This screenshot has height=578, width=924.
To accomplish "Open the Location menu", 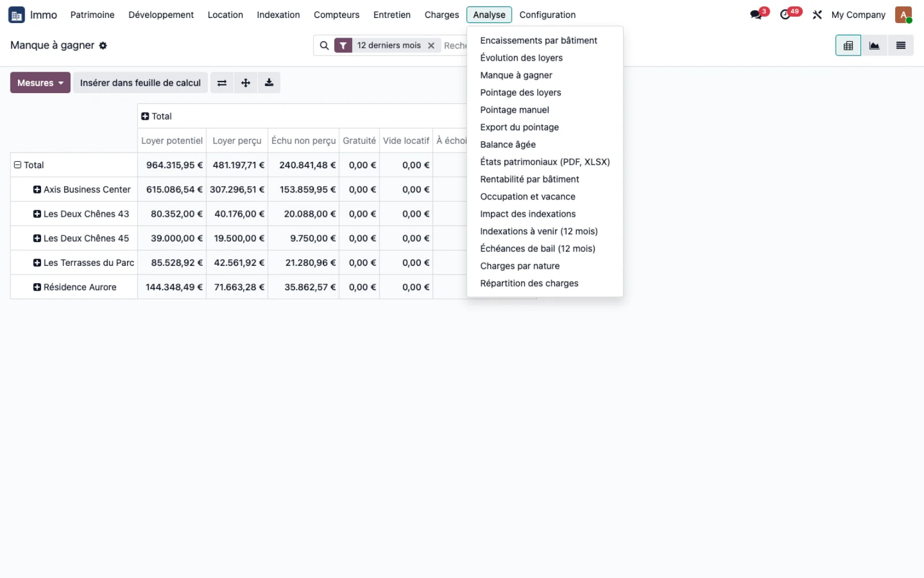I will pos(225,14).
